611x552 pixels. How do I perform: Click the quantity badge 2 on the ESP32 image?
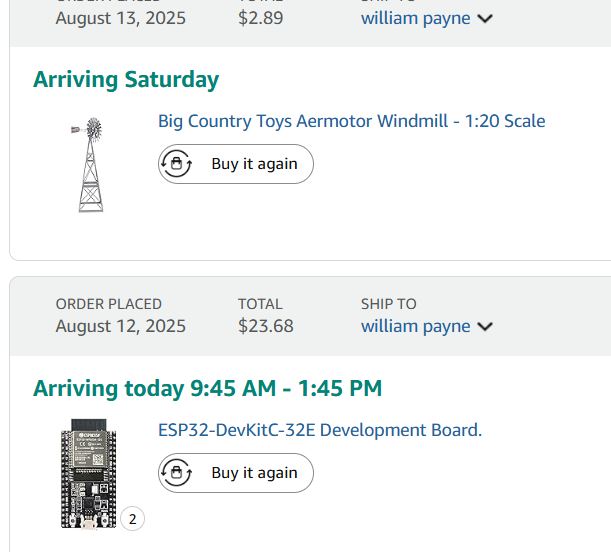point(132,519)
